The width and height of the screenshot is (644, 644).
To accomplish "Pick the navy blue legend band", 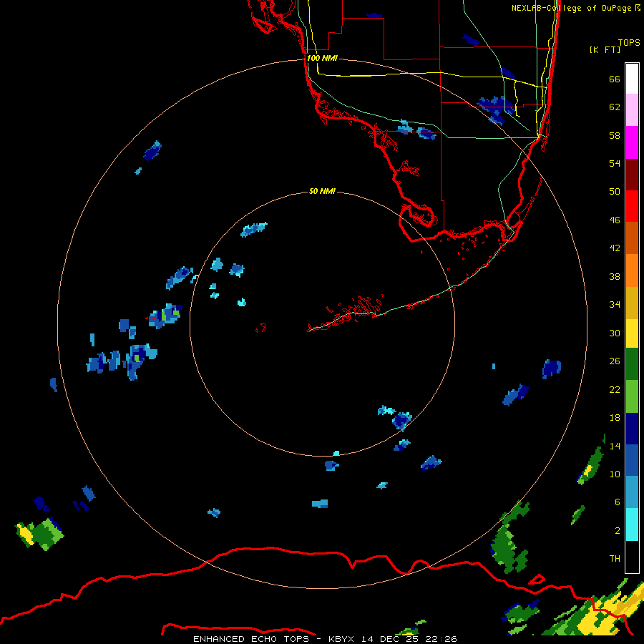I will point(632,429).
